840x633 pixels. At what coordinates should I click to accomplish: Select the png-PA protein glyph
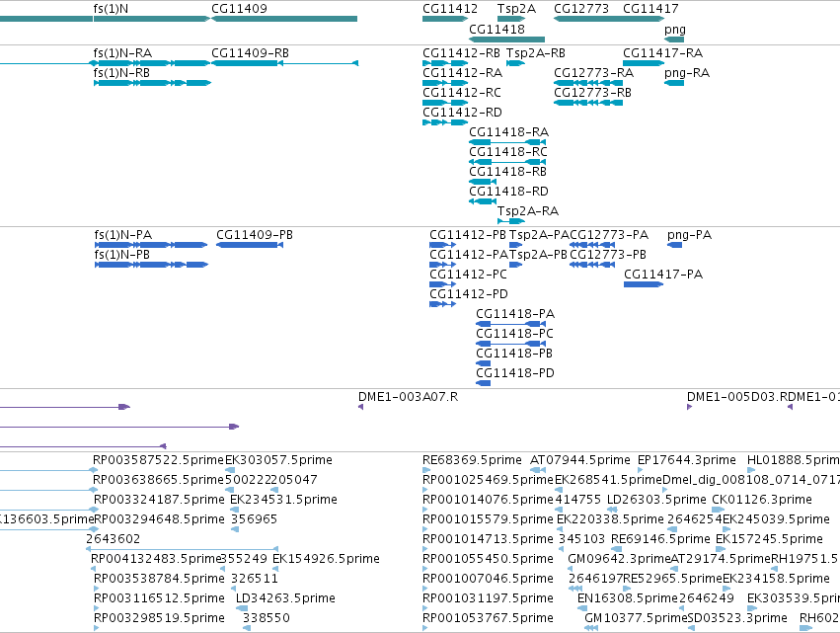[x=674, y=245]
